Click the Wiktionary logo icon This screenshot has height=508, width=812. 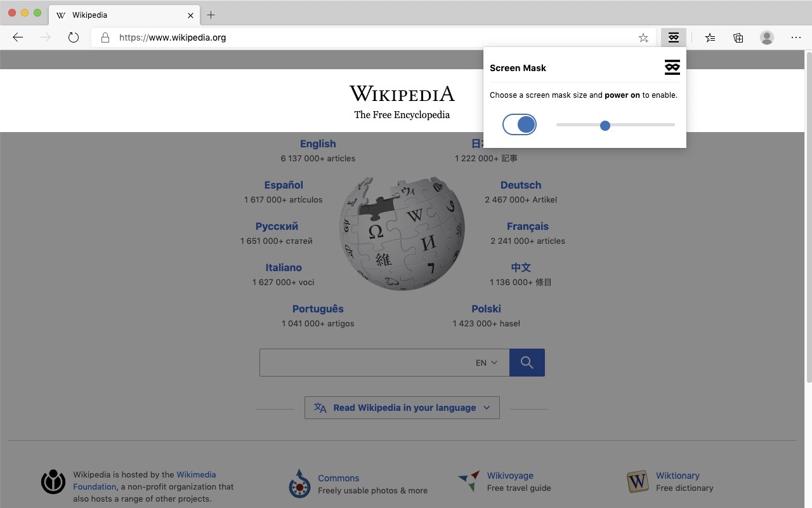click(638, 481)
